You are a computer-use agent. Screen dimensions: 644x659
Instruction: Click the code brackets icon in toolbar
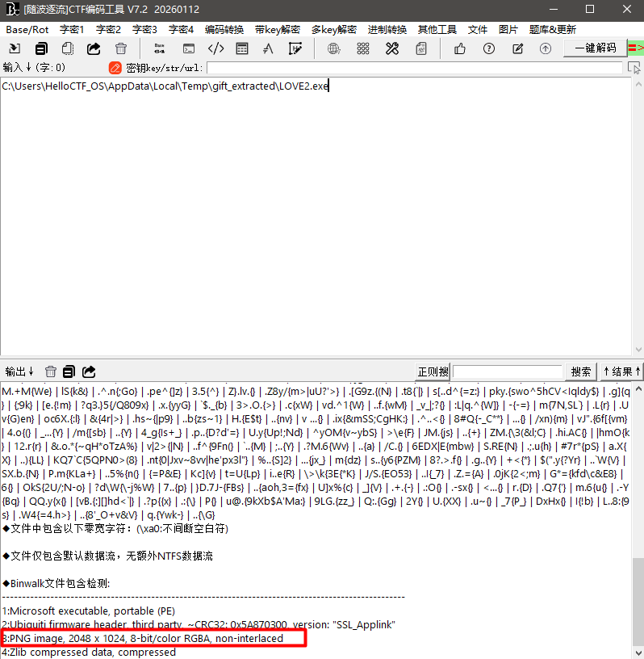tap(215, 48)
